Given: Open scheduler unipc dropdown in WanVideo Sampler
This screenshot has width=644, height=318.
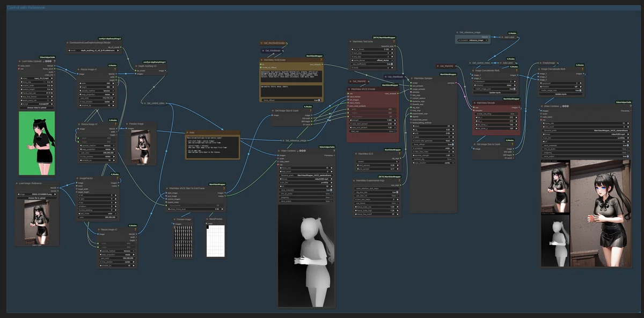Looking at the screenshot, I should (x=433, y=148).
